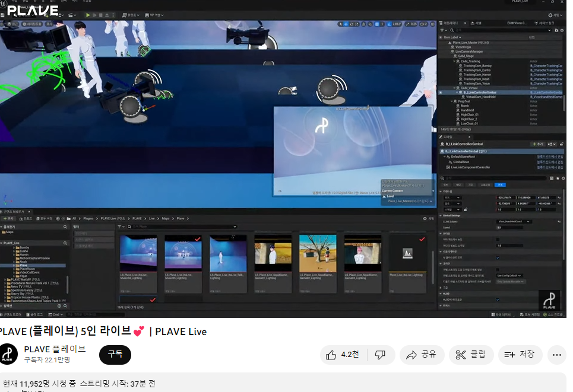Switch to the Outliner tab
Image resolution: width=573 pixels, height=392 pixels.
point(451,23)
